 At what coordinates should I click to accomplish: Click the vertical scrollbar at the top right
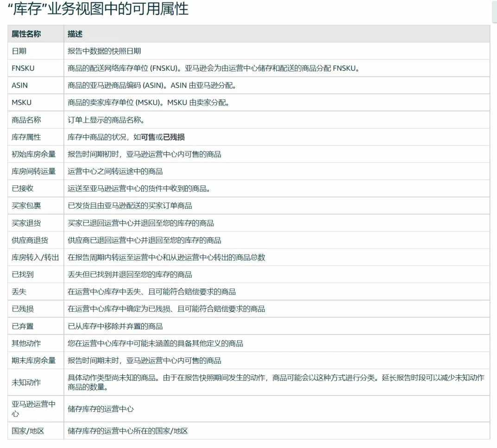pyautogui.click(x=495, y=11)
